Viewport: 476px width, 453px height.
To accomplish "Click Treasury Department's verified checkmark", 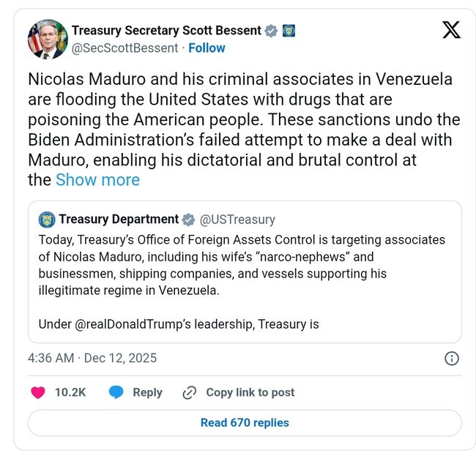I will pos(188,220).
